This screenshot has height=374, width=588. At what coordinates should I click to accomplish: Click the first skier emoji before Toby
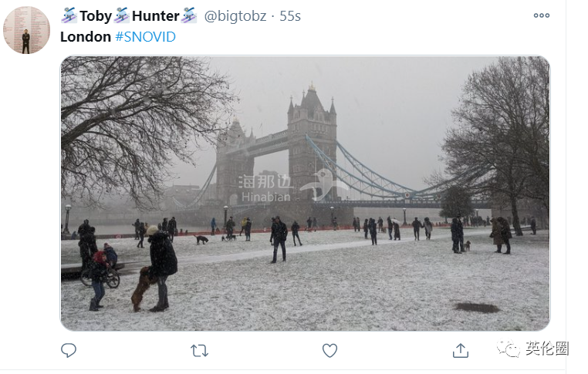click(69, 15)
